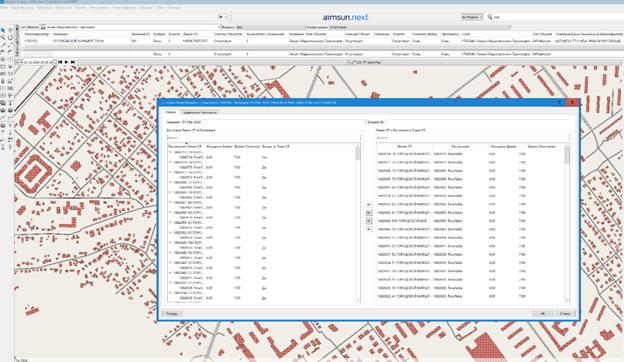This screenshot has width=624, height=362.
Task: Click the play button above the map
Action: click(66, 62)
